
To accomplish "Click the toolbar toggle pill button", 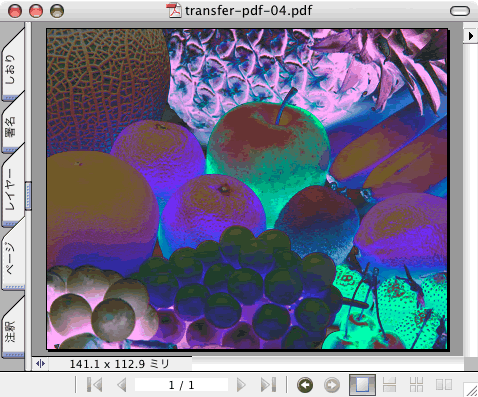I will pyautogui.click(x=460, y=11).
